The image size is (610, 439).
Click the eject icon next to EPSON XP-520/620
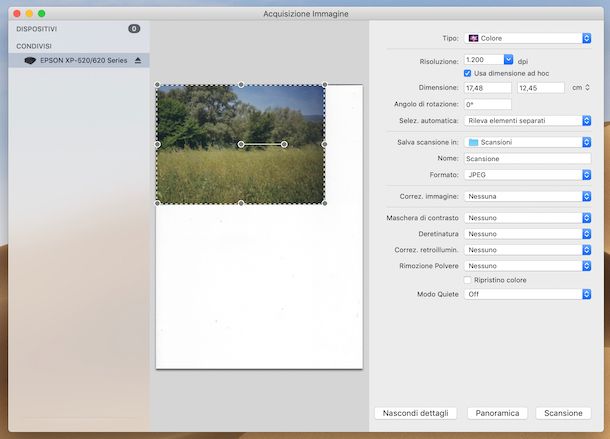pos(138,60)
